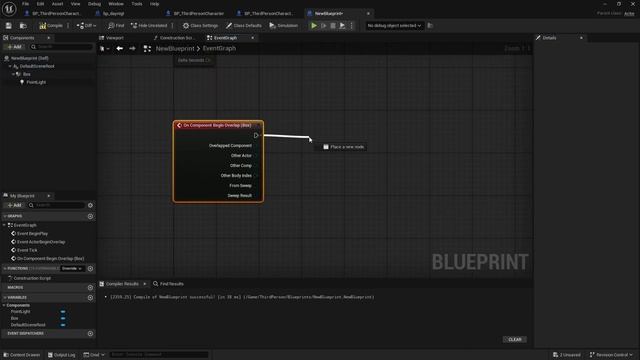Add a new variable with plus icon

pos(91,298)
